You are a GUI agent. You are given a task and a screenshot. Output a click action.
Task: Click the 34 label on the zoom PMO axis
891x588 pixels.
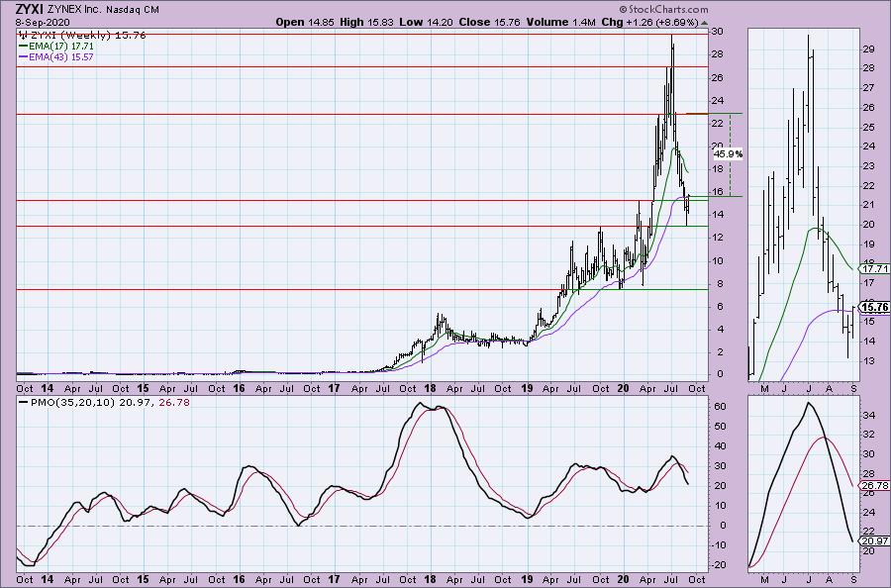tap(869, 416)
